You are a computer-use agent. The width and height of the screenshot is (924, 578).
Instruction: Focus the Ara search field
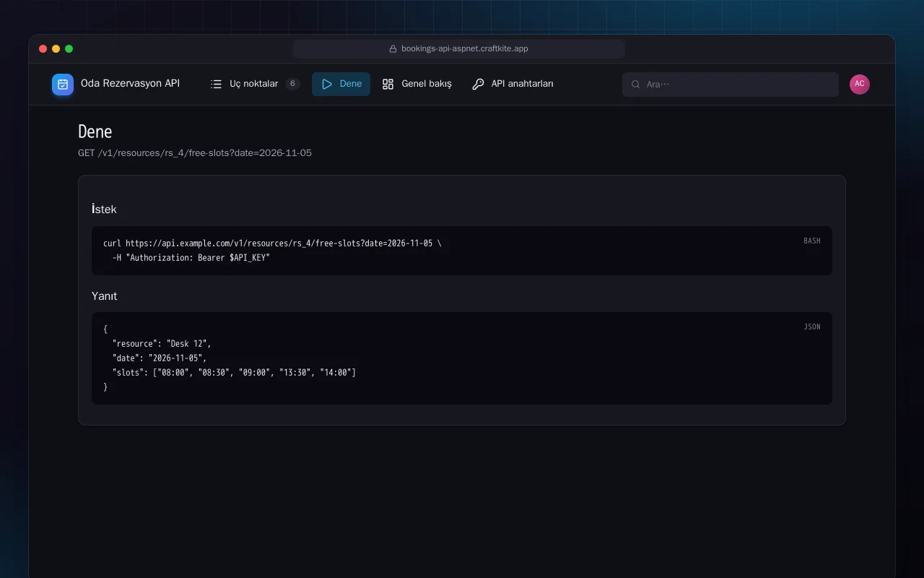731,85
